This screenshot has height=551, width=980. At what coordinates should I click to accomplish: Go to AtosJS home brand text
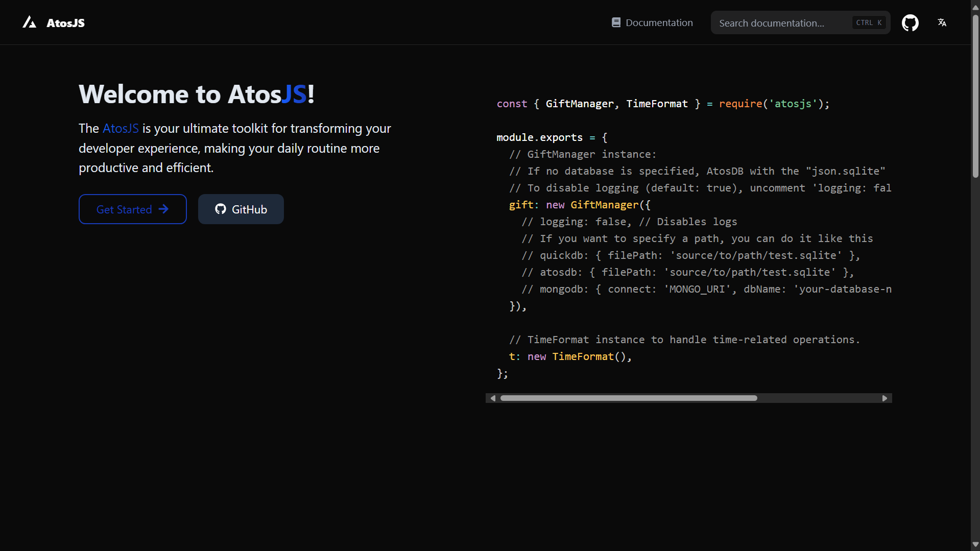point(65,23)
